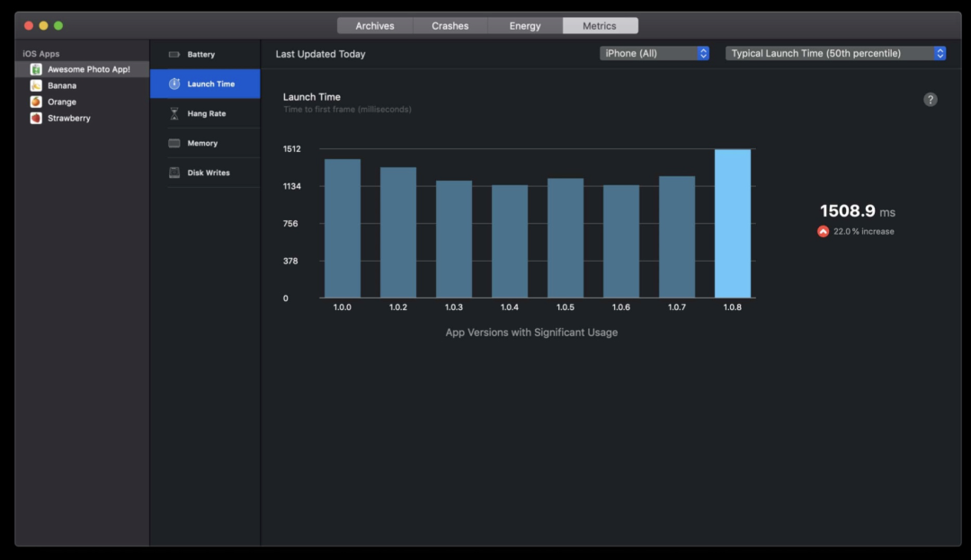Click the Awesome Photo App icon

pyautogui.click(x=36, y=69)
